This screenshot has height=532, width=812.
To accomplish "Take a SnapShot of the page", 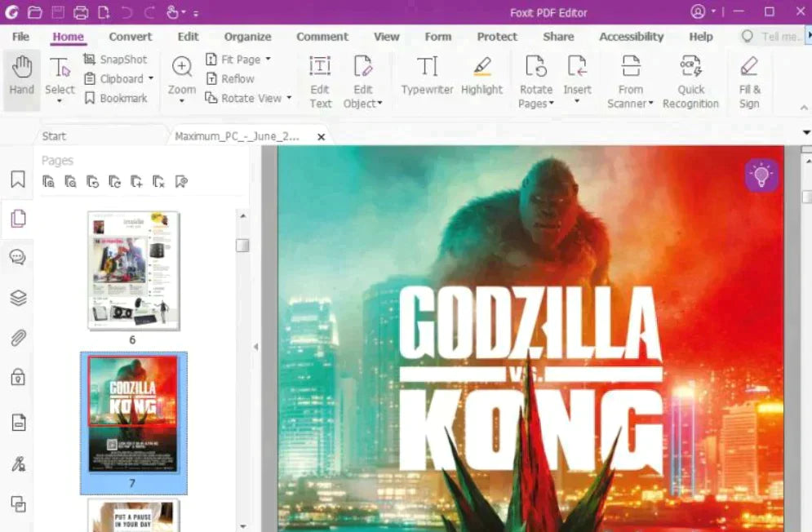I will pos(116,60).
